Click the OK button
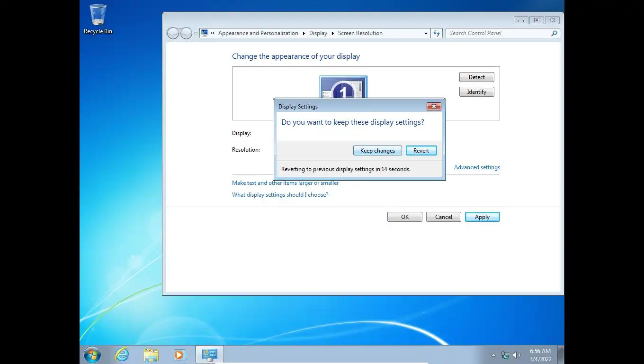This screenshot has width=644, height=364. click(405, 217)
